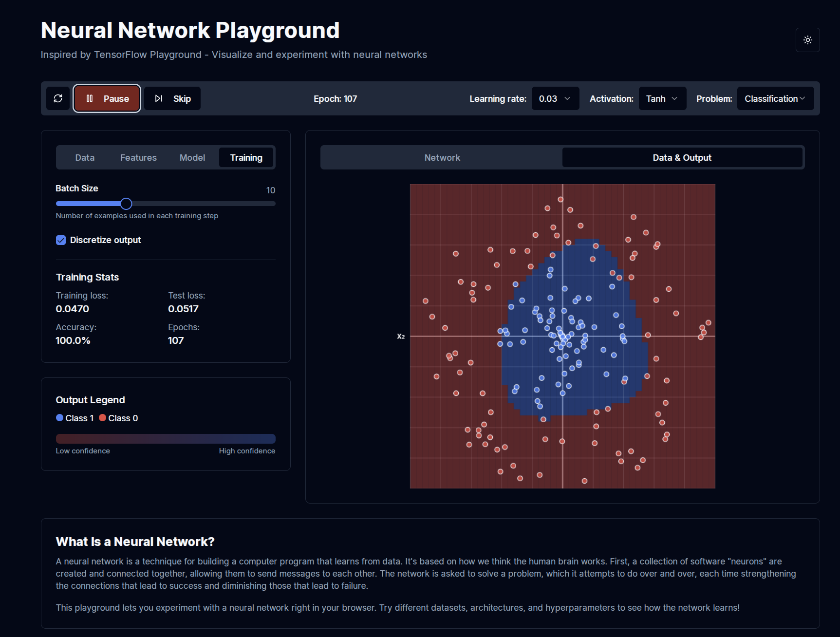Switch to the Data tab
This screenshot has width=840, height=637.
pyautogui.click(x=85, y=157)
